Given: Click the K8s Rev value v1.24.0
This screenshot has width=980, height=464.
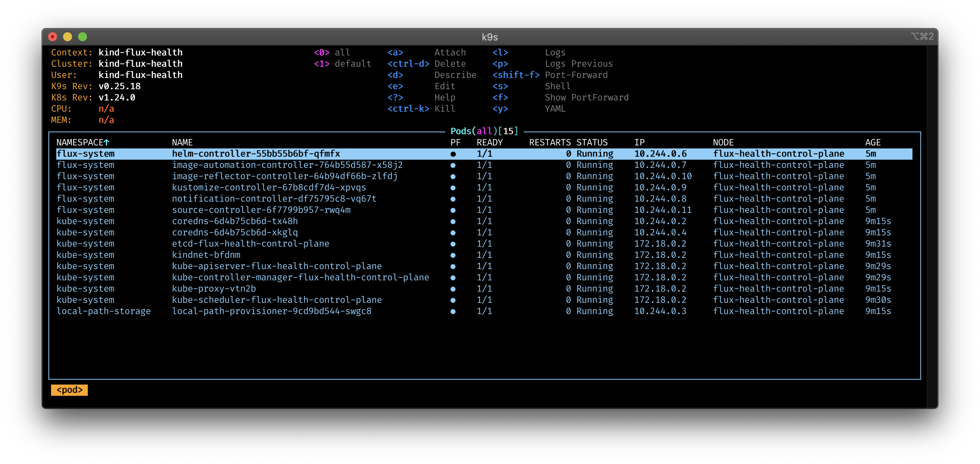Looking at the screenshot, I should click(117, 98).
